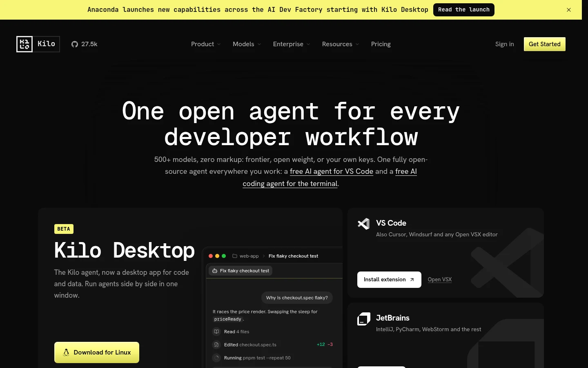Click the Get Started button
This screenshot has height=368, width=588.
tap(545, 44)
